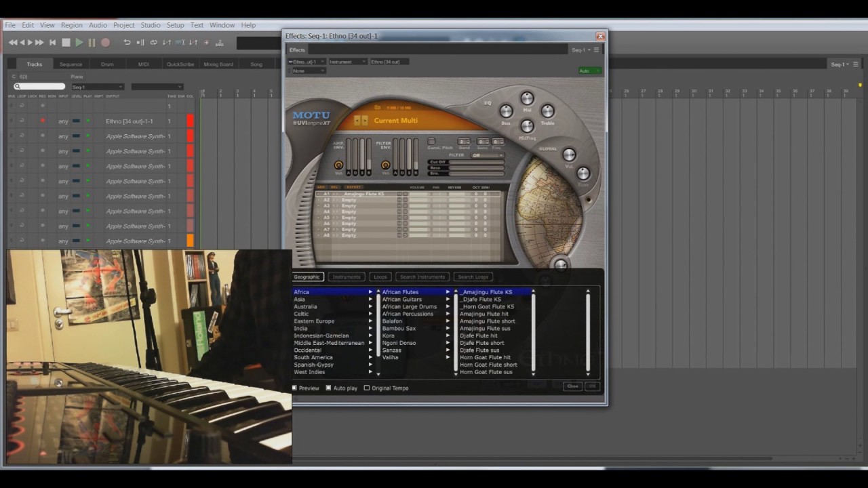Click the Loops browser button

click(x=380, y=277)
